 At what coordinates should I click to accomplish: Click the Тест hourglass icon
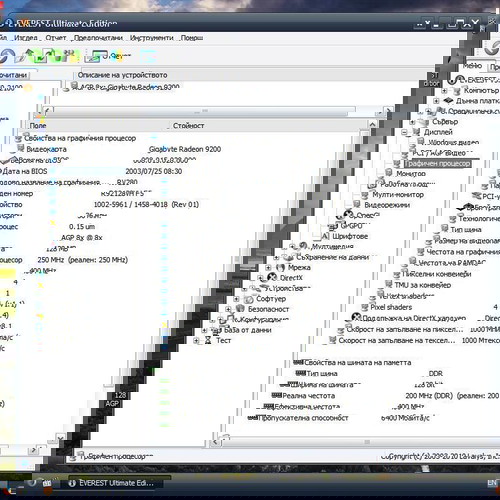pyautogui.click(x=208, y=340)
